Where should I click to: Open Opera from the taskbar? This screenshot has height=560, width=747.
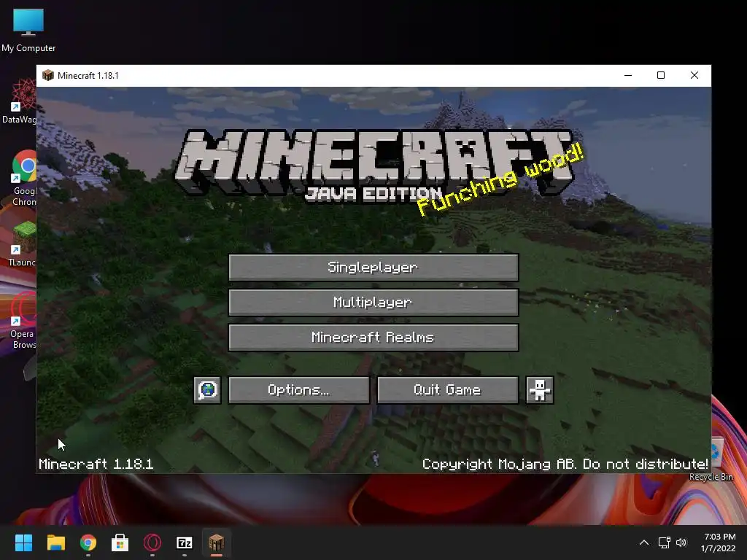coord(152,542)
